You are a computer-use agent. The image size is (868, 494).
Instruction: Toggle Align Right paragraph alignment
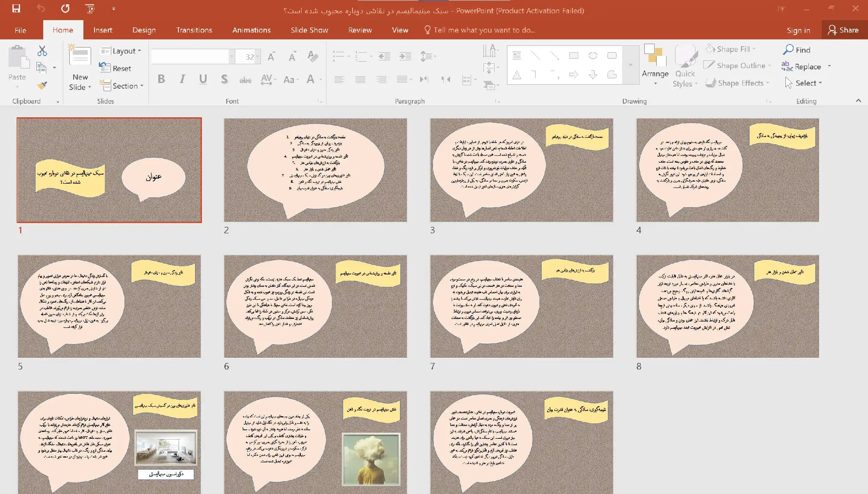point(381,79)
